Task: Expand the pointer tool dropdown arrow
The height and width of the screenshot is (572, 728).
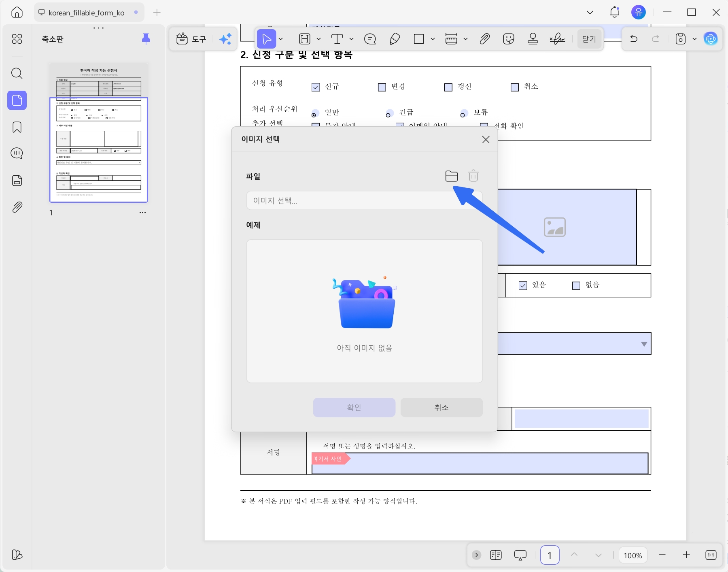Action: (x=281, y=39)
